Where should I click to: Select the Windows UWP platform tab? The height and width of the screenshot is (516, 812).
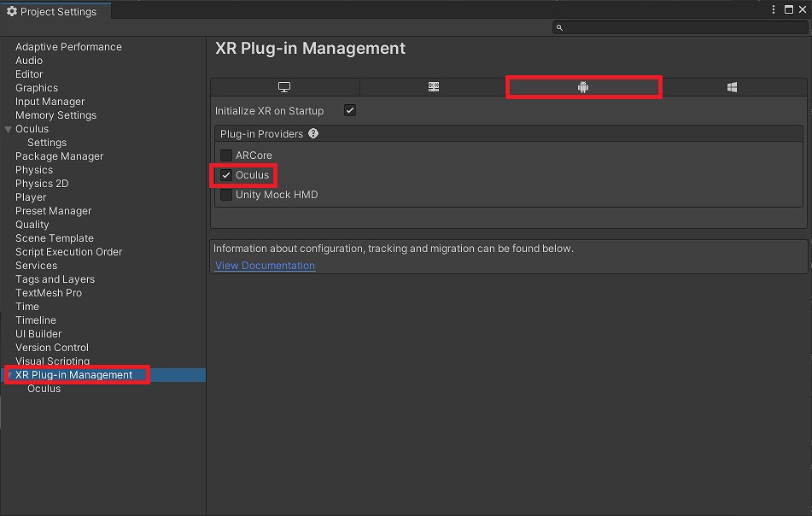732,87
